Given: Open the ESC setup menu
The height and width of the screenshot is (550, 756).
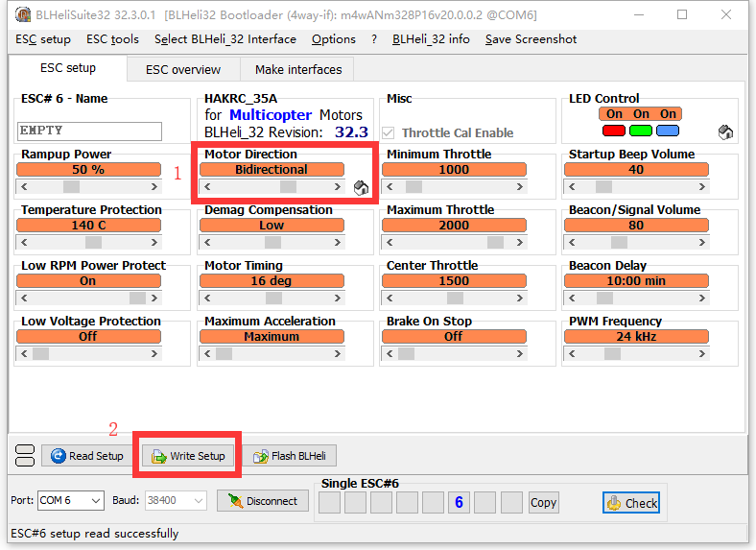Looking at the screenshot, I should click(43, 39).
